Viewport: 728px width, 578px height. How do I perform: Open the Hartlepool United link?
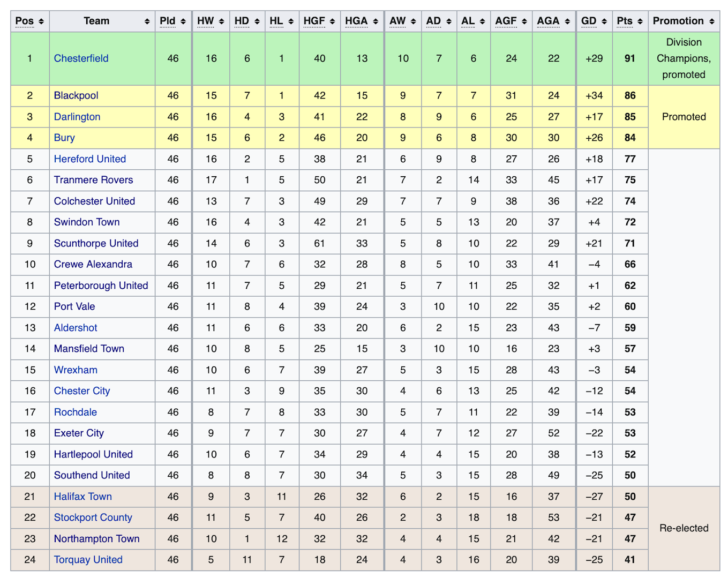click(x=93, y=455)
